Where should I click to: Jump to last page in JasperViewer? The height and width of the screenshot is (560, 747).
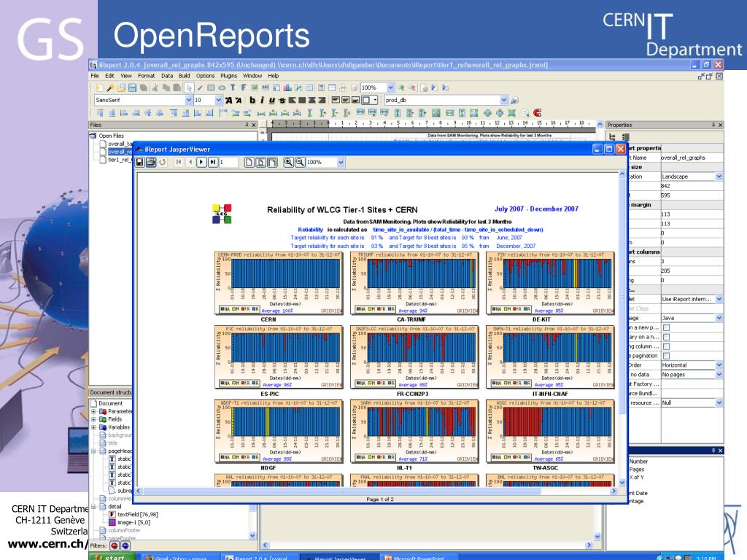tap(213, 163)
